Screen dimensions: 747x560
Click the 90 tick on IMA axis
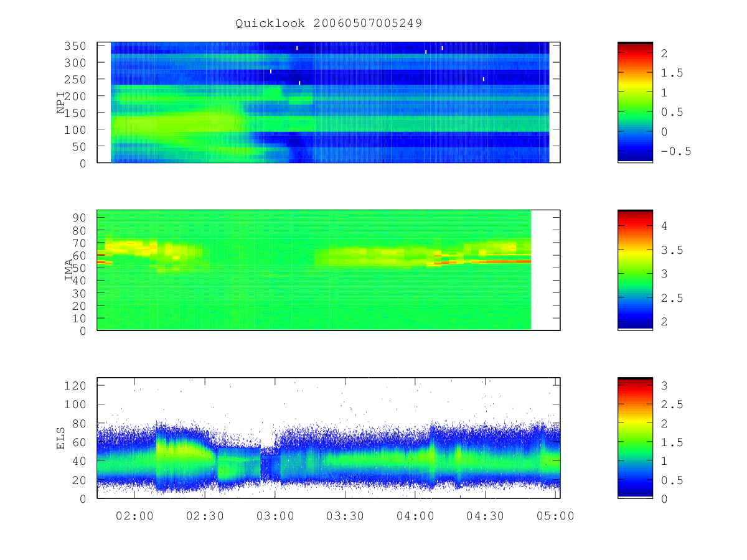click(85, 217)
